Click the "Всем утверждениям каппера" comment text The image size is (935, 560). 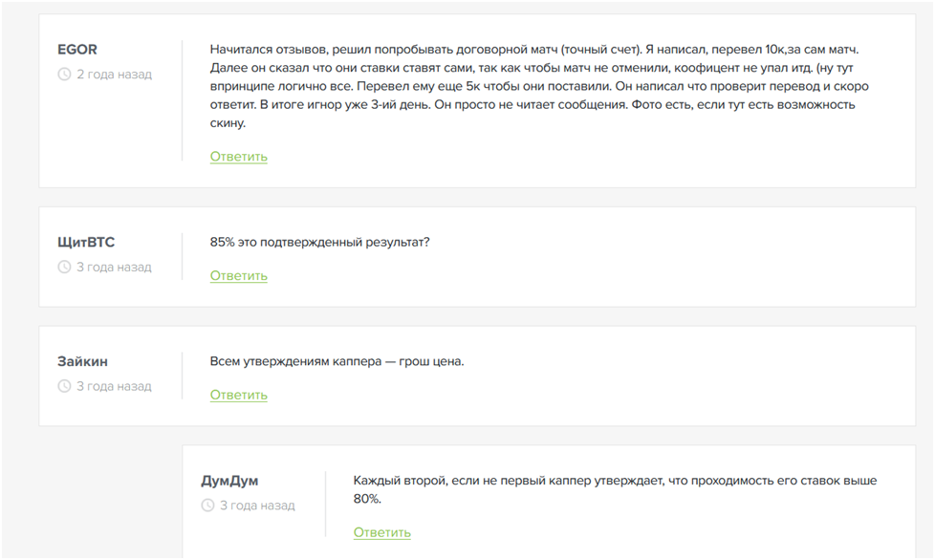pos(337,362)
